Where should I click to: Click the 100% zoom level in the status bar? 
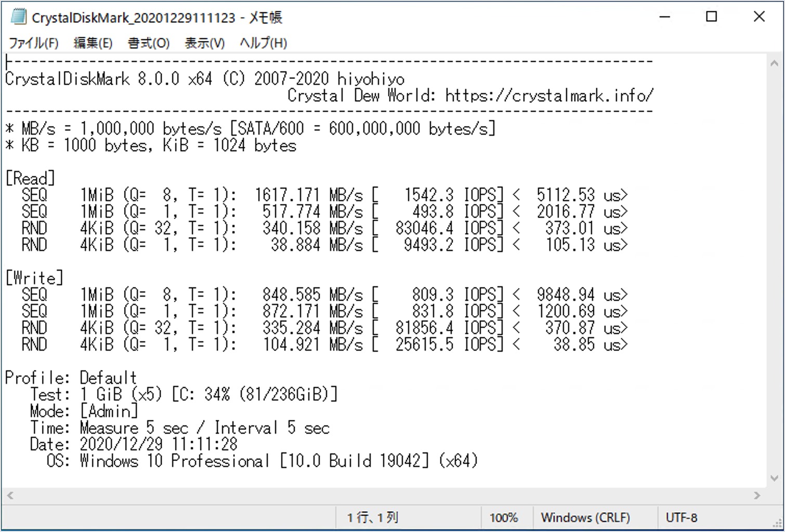point(503,517)
